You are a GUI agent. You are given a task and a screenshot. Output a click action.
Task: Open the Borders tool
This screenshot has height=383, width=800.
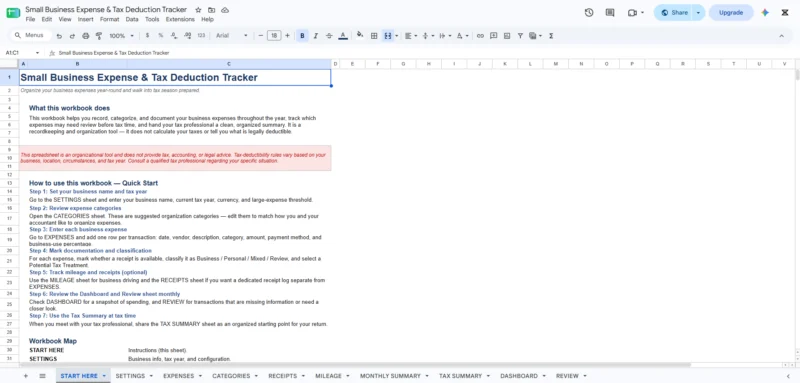pyautogui.click(x=374, y=36)
